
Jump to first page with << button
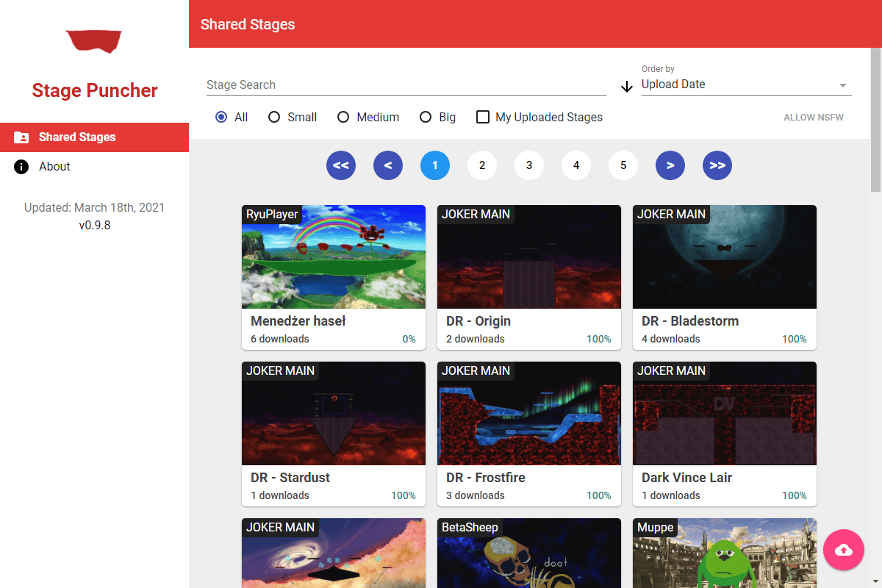[x=341, y=165]
